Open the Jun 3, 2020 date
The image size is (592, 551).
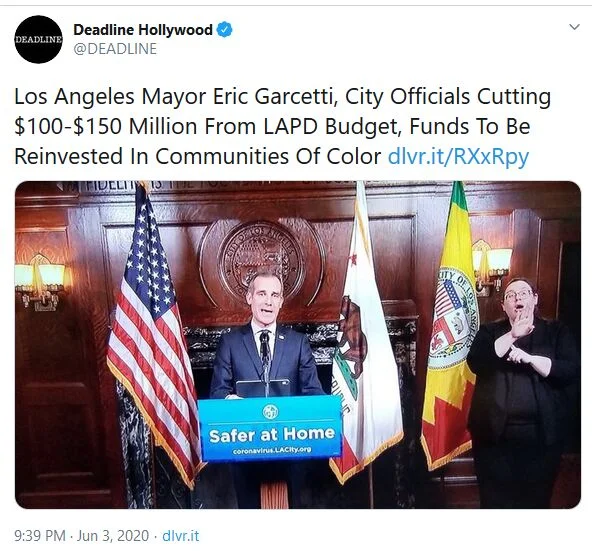click(113, 536)
